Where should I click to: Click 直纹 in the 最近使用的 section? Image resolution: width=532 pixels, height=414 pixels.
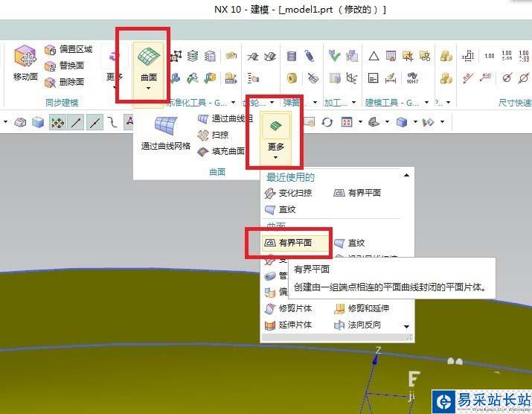[281, 209]
